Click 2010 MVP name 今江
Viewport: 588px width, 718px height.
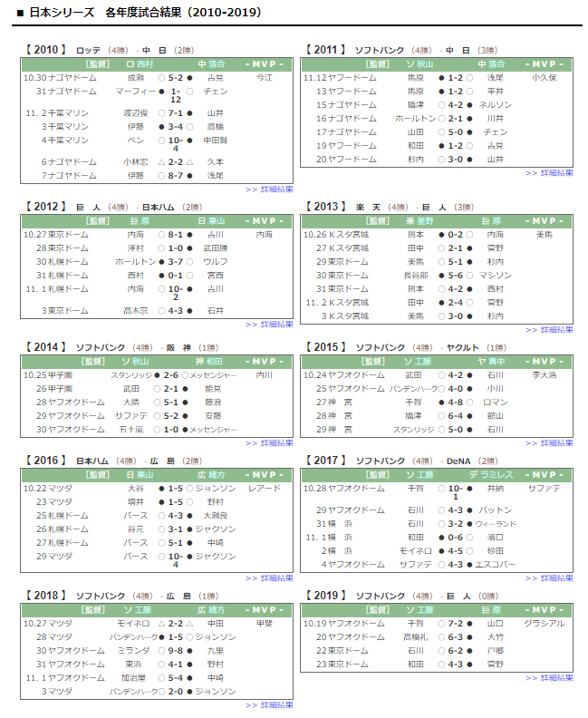point(264,78)
